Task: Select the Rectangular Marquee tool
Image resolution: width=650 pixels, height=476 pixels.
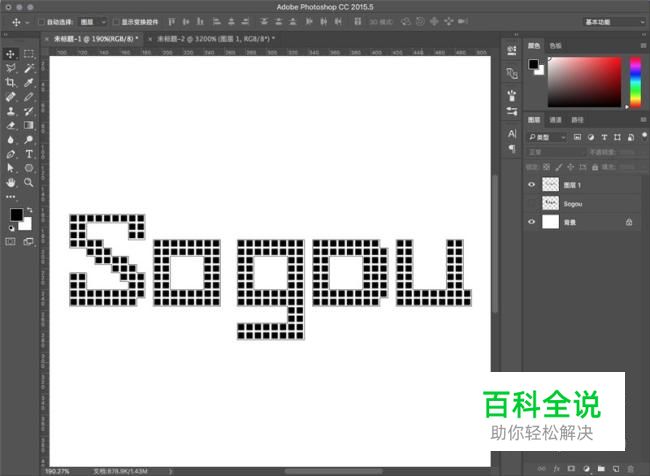Action: pyautogui.click(x=29, y=54)
